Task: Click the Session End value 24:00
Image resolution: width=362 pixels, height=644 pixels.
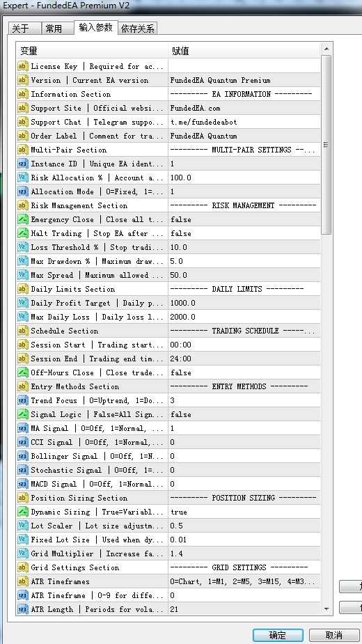Action: click(181, 359)
